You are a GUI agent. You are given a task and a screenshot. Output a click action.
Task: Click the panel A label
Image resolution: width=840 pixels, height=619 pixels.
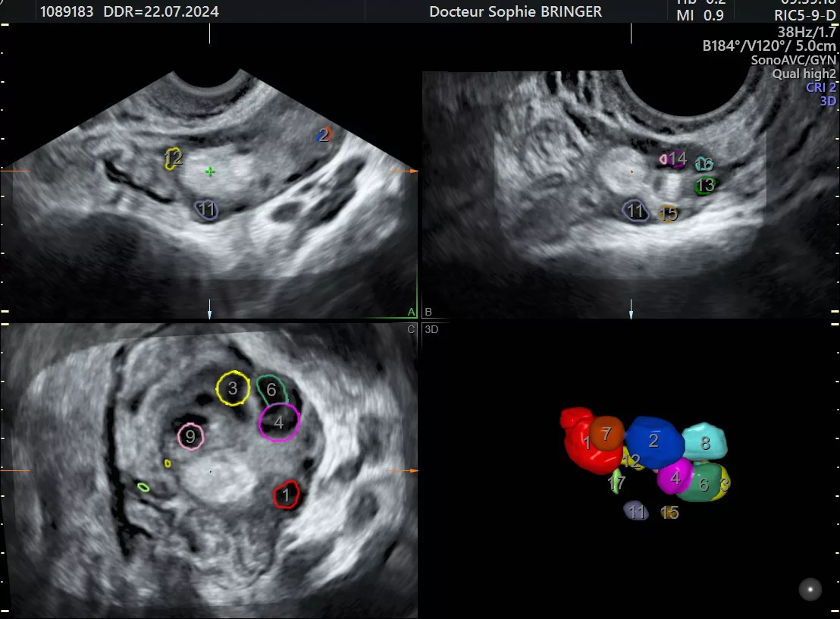412,312
